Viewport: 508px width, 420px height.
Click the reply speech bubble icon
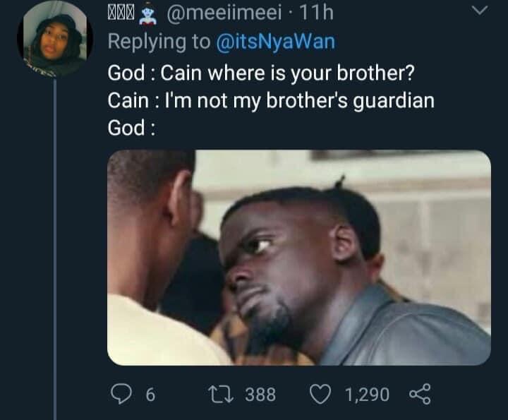pyautogui.click(x=121, y=394)
